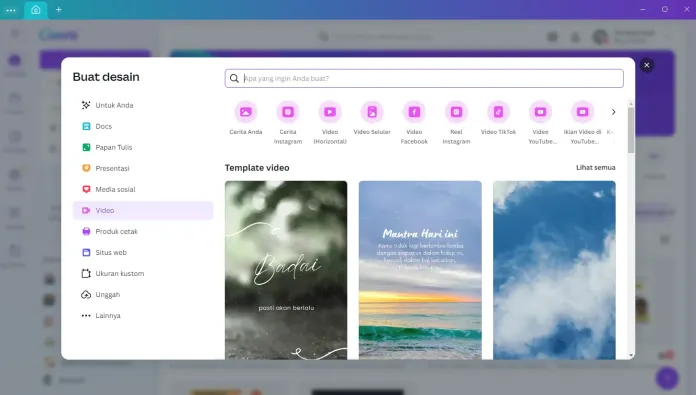Add a new tab with plus button

(x=59, y=9)
